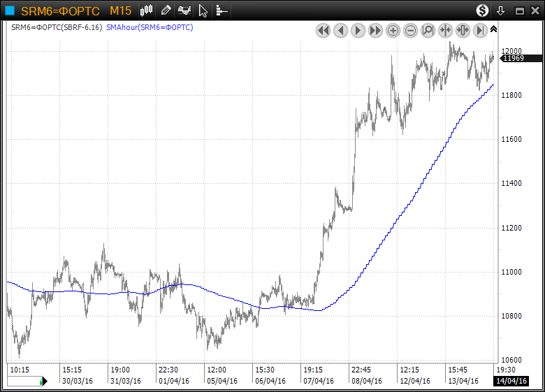
Task: Click the zoom in plus button
Action: click(393, 30)
